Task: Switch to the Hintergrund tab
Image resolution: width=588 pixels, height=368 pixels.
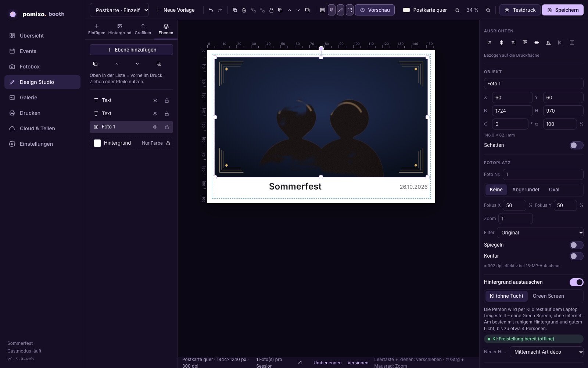Action: tap(120, 29)
